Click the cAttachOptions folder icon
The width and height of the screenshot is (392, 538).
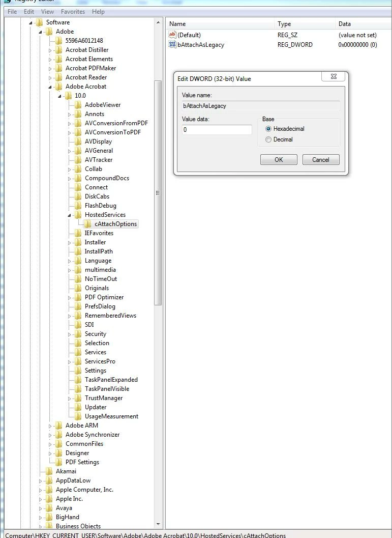(88, 224)
